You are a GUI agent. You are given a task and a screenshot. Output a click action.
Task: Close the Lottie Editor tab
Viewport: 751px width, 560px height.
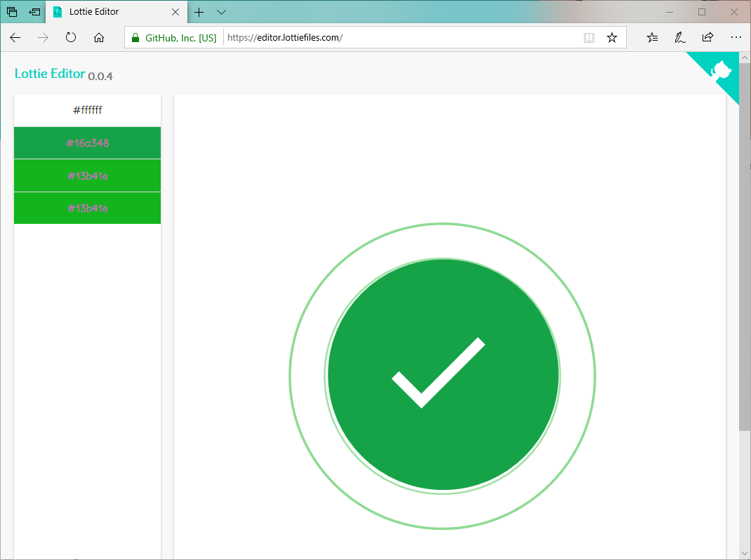tap(176, 12)
